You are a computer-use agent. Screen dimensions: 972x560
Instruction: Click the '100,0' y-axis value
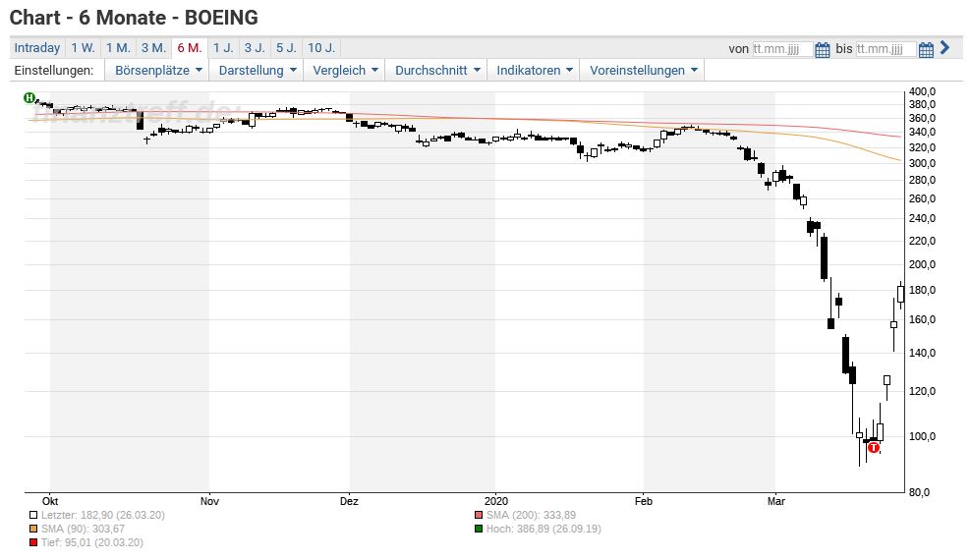click(x=923, y=436)
